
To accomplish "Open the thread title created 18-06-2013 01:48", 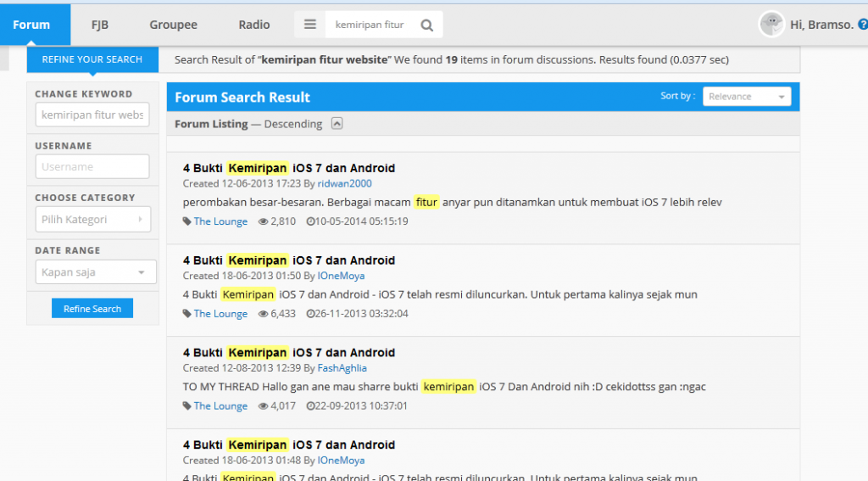I will click(289, 445).
